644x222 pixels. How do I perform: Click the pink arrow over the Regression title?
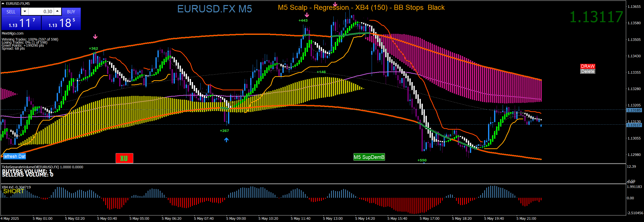tap(335, 4)
